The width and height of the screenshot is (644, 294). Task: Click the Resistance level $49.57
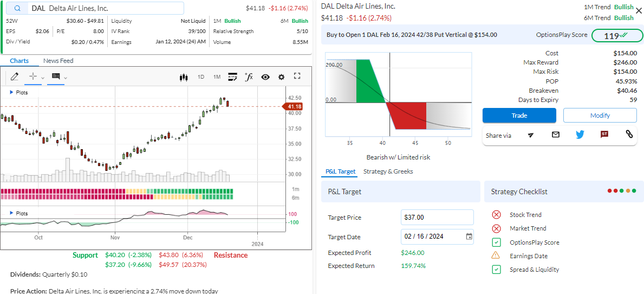[x=183, y=264]
